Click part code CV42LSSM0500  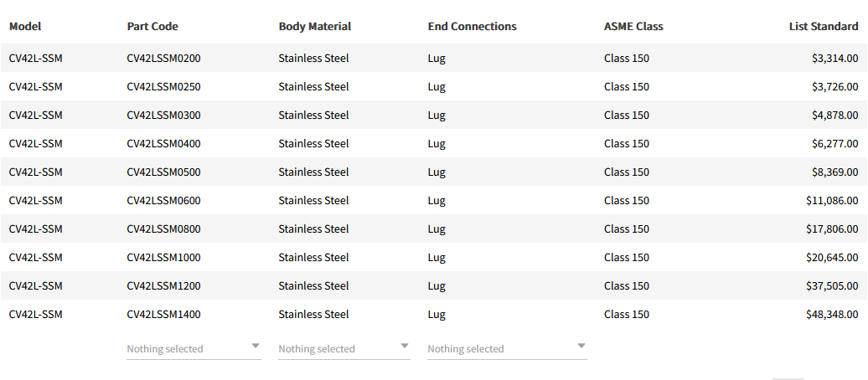coord(163,172)
